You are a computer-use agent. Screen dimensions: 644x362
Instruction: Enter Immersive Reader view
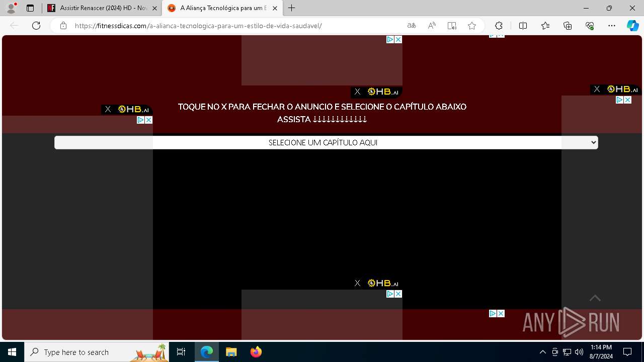pyautogui.click(x=452, y=26)
